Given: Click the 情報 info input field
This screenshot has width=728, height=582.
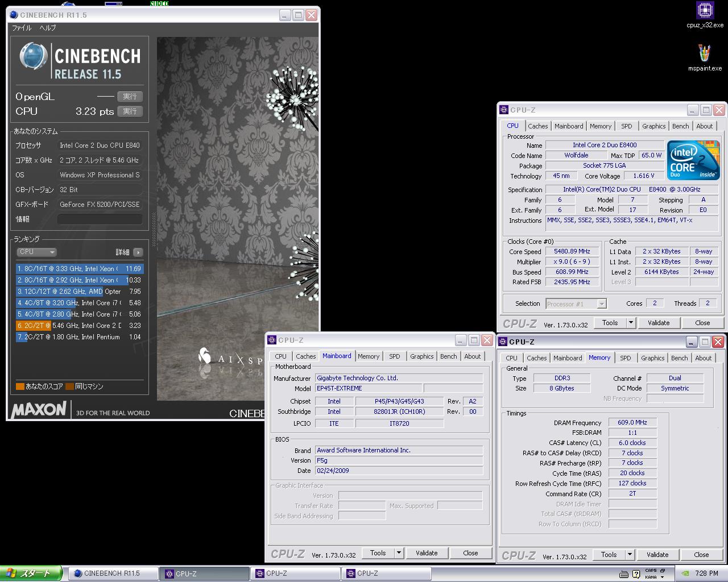Looking at the screenshot, I should point(100,219).
